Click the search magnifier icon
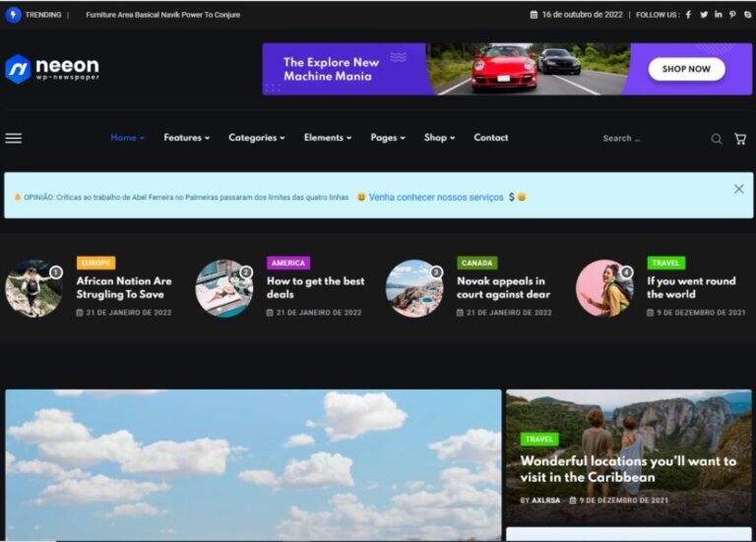The width and height of the screenshot is (756, 542). click(717, 139)
